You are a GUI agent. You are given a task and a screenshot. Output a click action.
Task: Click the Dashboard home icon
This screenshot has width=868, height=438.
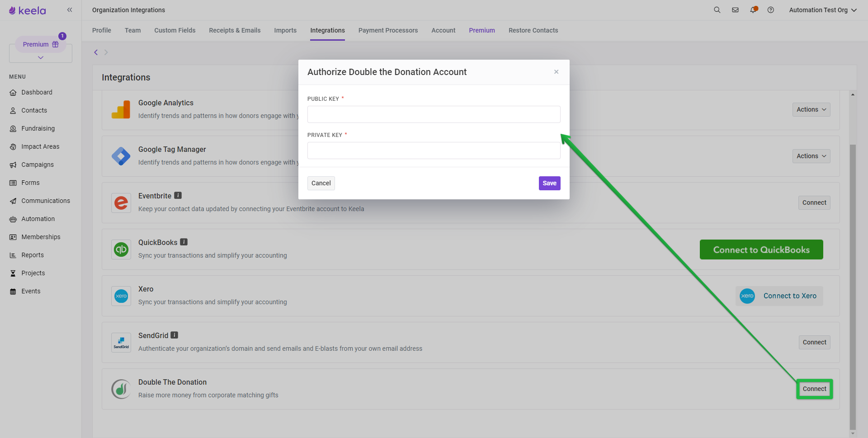click(x=13, y=93)
